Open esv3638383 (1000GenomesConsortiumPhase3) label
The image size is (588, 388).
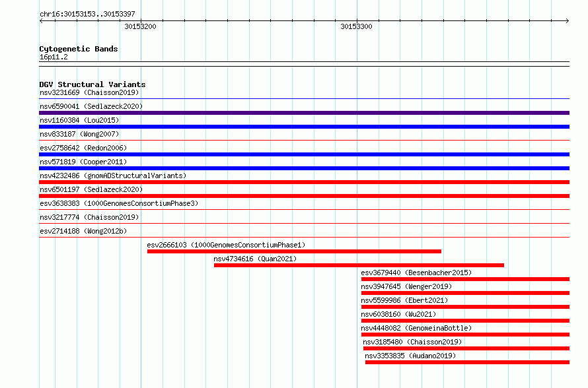pyautogui.click(x=119, y=203)
